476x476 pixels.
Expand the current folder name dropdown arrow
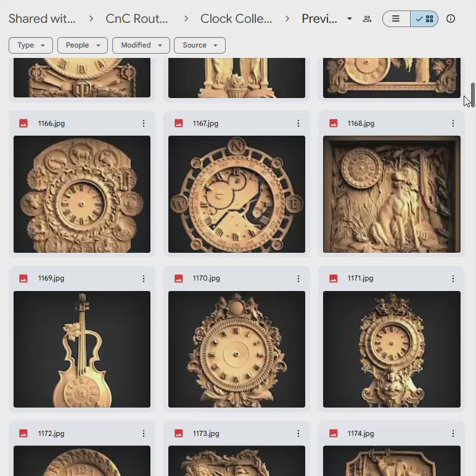350,19
